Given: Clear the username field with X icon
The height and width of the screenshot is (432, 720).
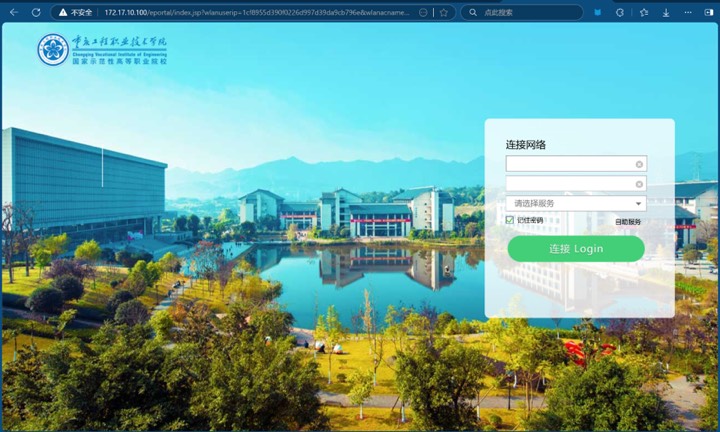Looking at the screenshot, I should (x=639, y=164).
